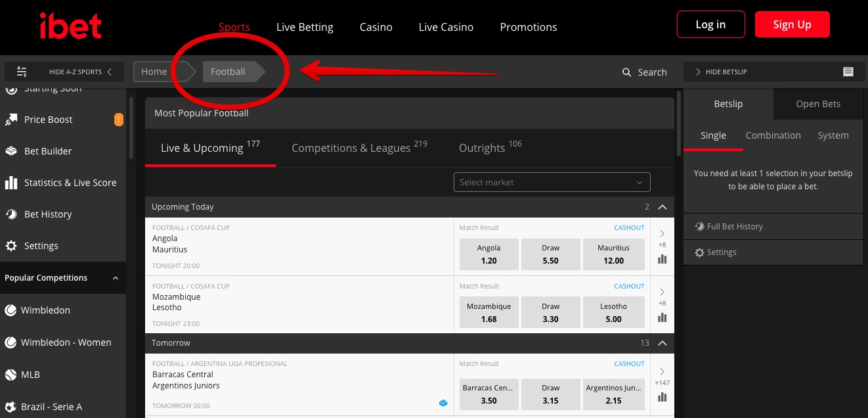The width and height of the screenshot is (868, 418).
Task: Click the A-Z sports filter icon
Action: click(22, 72)
